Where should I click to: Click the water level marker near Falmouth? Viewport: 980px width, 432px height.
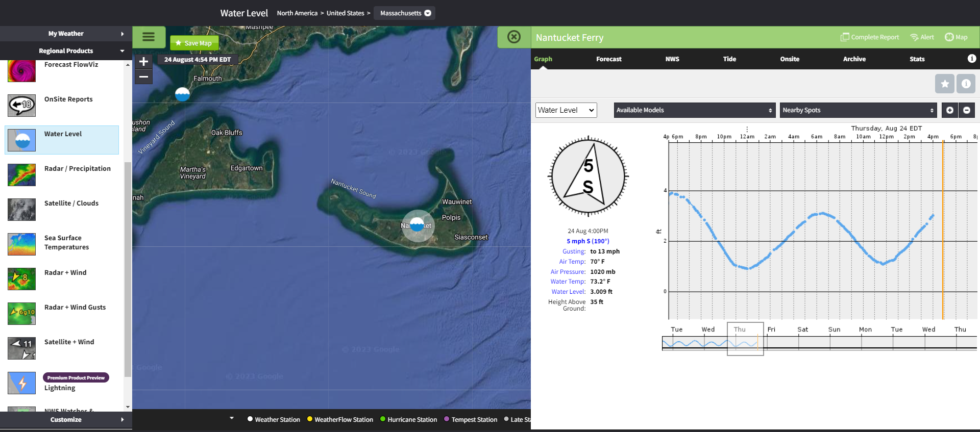(182, 94)
